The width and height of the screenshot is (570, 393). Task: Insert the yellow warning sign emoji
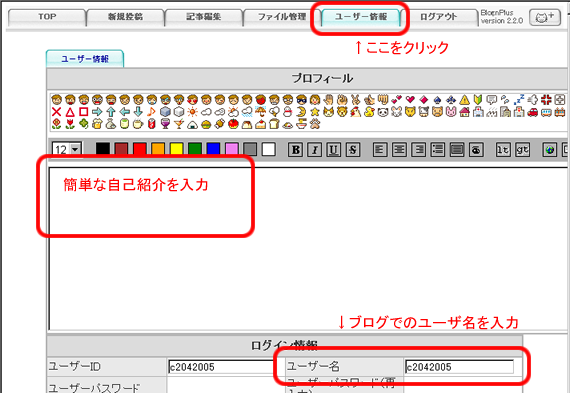(464, 99)
